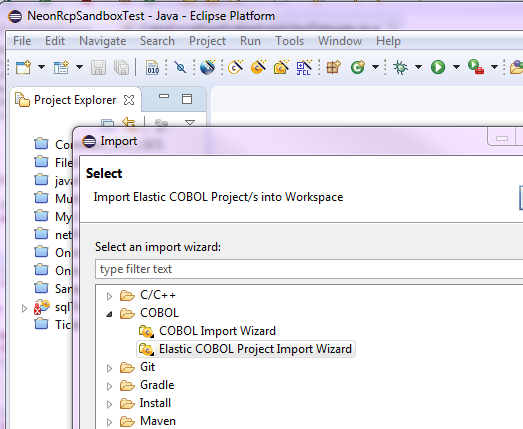Expand the Git import category

[x=109, y=368]
